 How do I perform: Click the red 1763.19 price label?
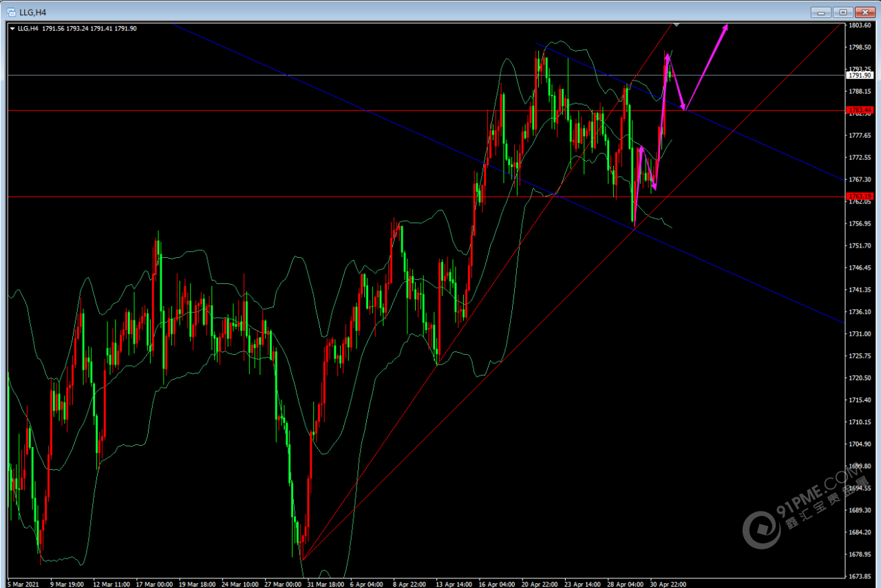coord(860,197)
